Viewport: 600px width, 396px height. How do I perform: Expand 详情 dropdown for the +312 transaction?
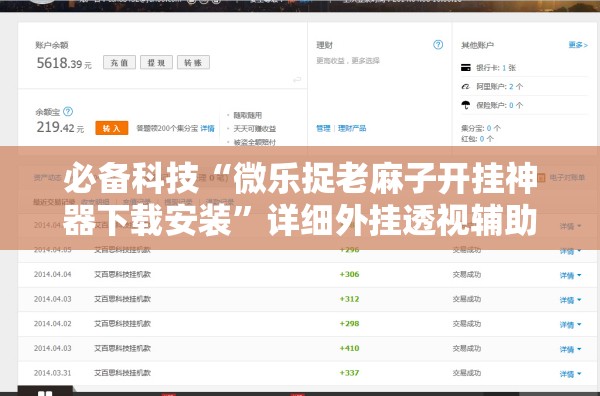pos(570,300)
